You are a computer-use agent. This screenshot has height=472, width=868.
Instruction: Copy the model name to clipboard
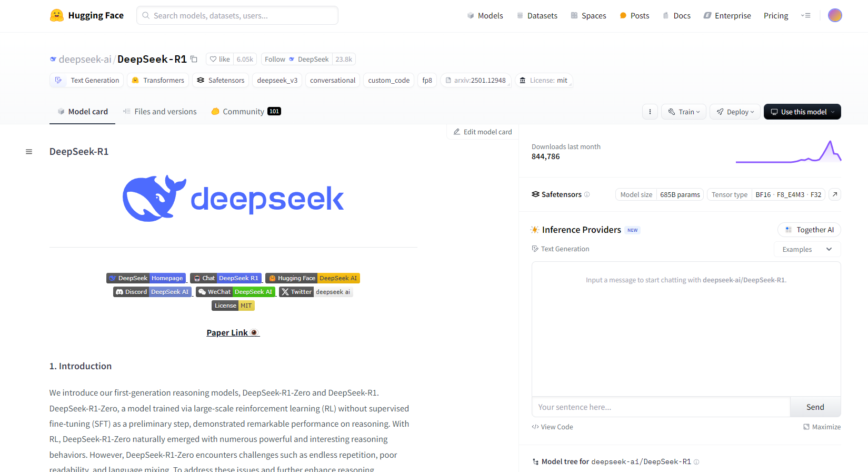194,59
